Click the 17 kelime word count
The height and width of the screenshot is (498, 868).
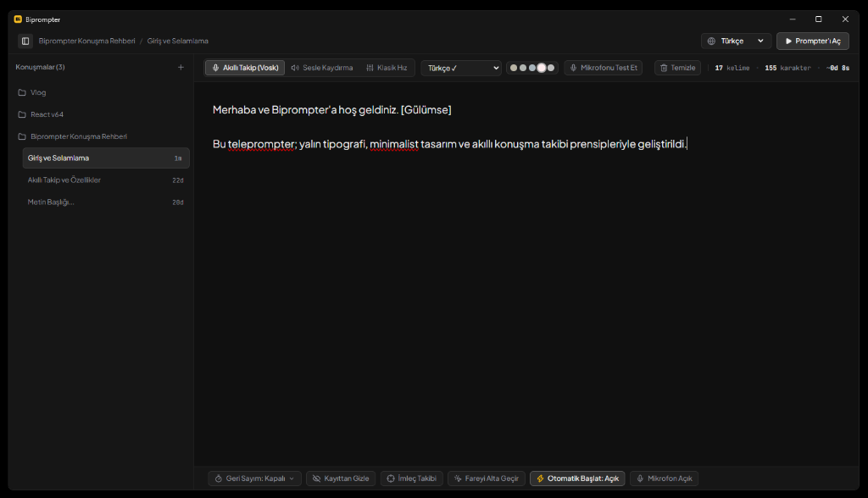(732, 68)
